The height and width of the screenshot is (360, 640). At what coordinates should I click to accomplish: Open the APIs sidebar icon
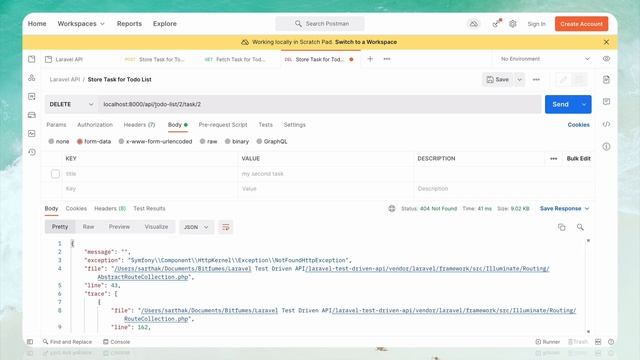point(32,78)
